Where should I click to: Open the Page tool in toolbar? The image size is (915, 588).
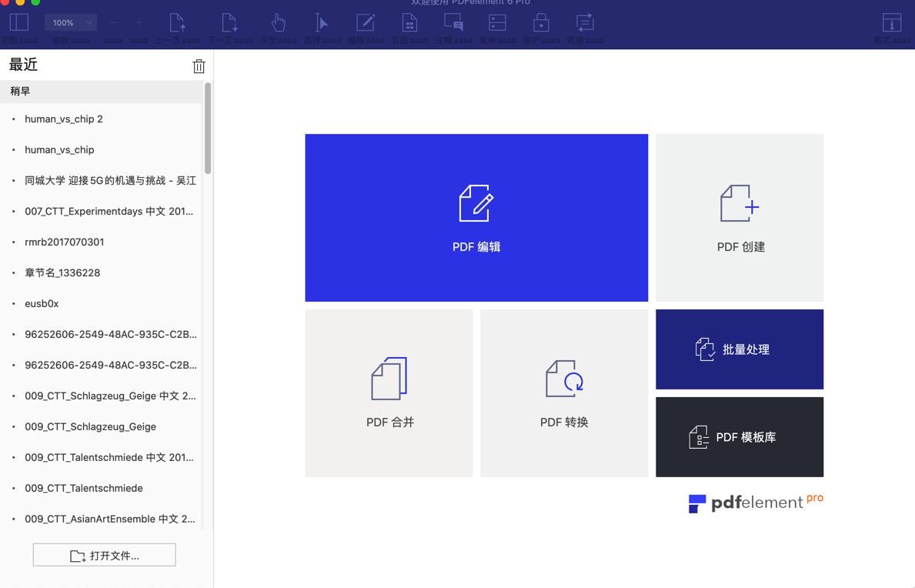409,23
